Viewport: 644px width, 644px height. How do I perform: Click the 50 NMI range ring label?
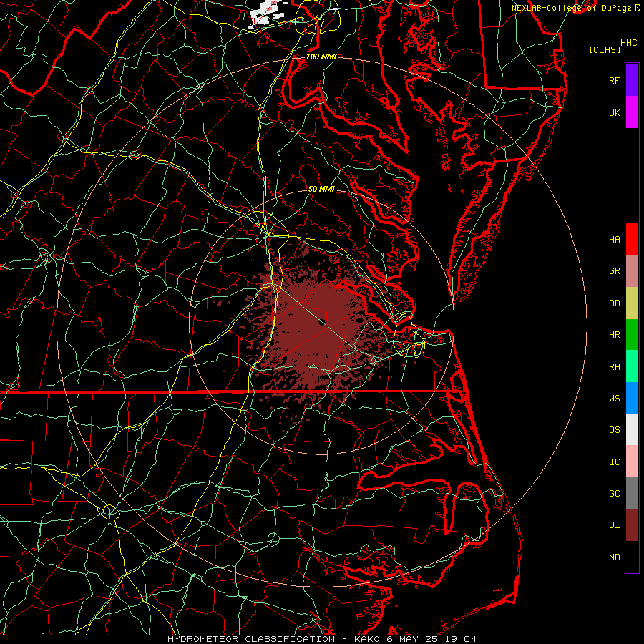click(x=321, y=189)
